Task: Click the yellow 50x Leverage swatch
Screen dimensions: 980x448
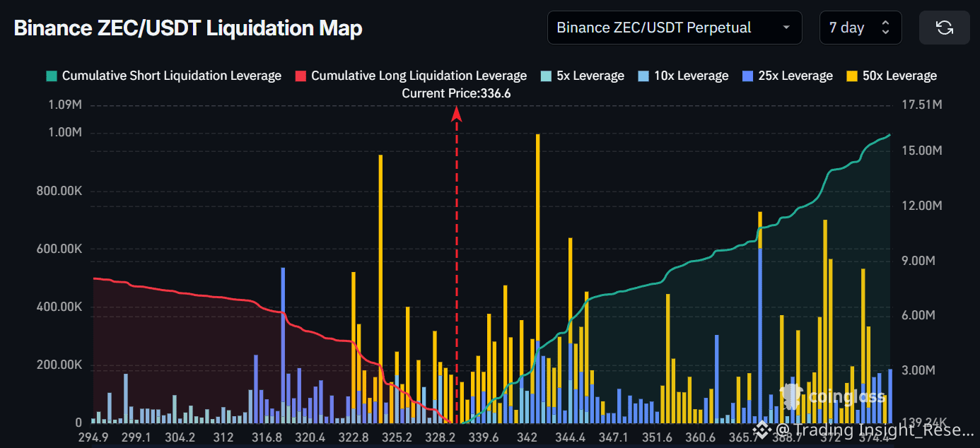Action: pos(852,76)
